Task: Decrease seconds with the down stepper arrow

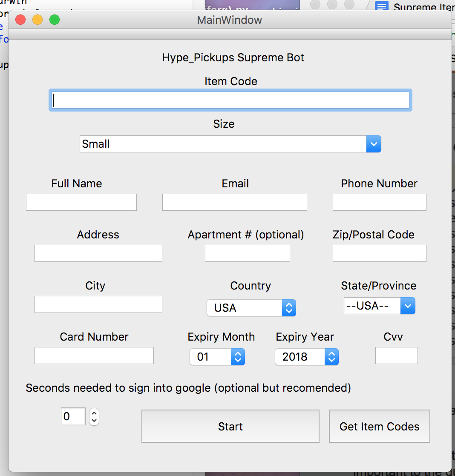Action: click(94, 421)
